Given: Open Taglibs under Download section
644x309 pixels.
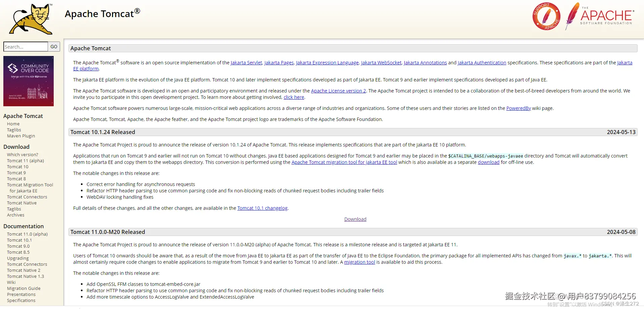Looking at the screenshot, I should click(14, 209).
